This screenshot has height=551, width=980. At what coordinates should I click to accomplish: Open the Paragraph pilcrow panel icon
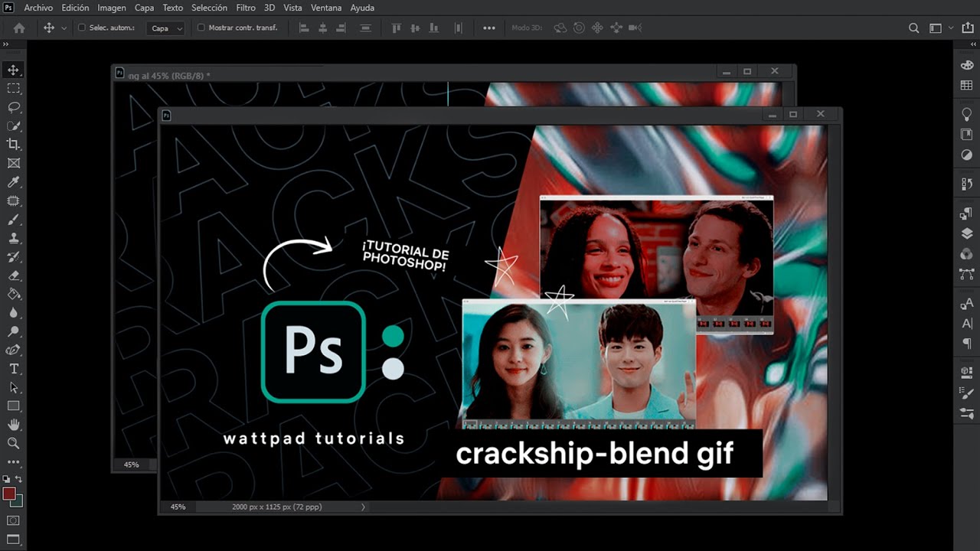967,344
